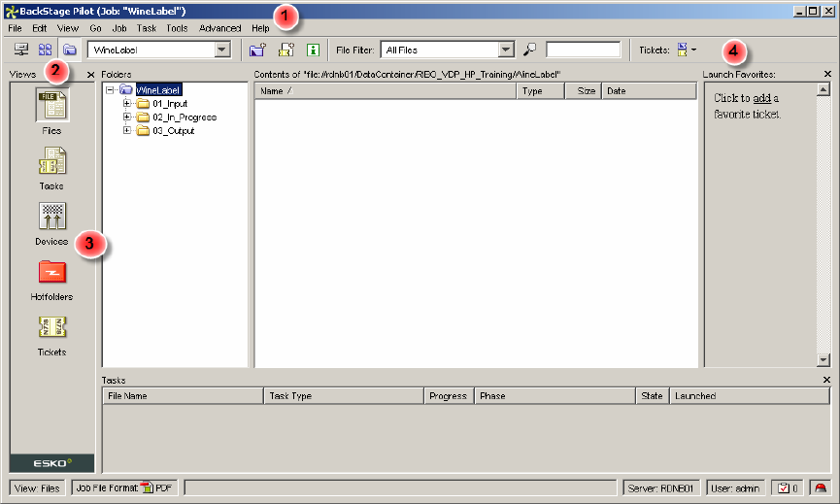This screenshot has width=840, height=504.
Task: Open the WineLabel job dropdown
Action: 222,50
